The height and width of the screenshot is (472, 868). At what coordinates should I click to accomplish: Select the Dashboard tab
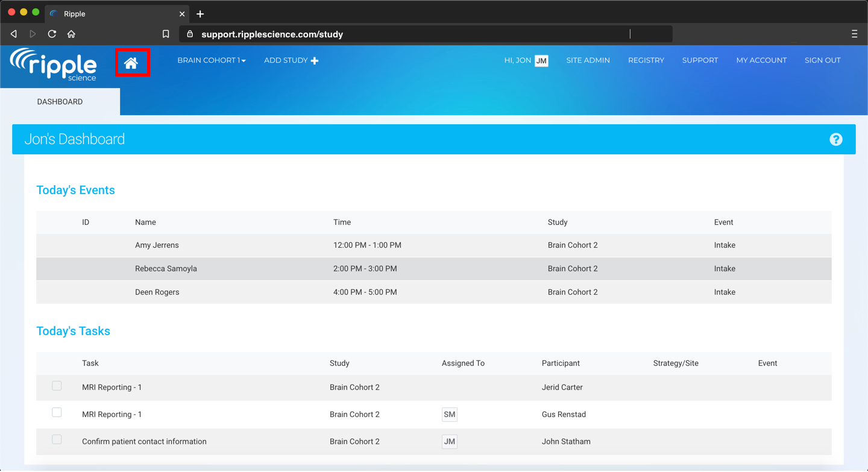click(x=60, y=102)
